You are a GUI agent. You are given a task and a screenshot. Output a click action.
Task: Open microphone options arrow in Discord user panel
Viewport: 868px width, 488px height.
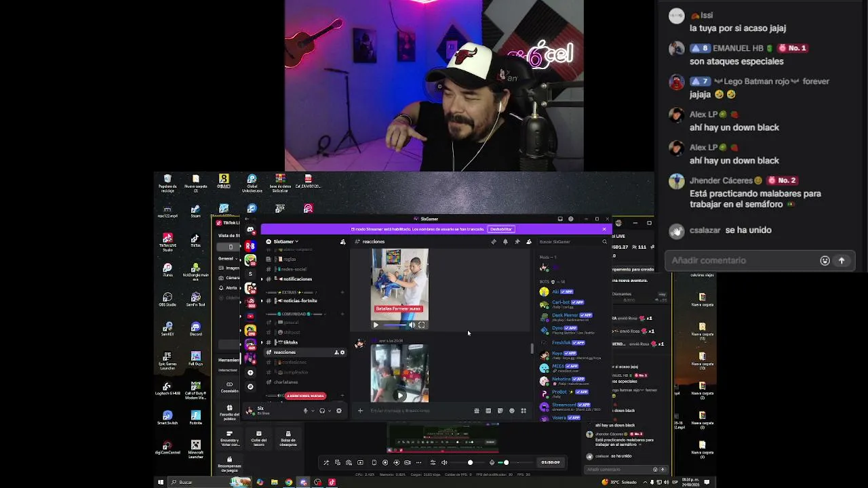[x=312, y=411]
